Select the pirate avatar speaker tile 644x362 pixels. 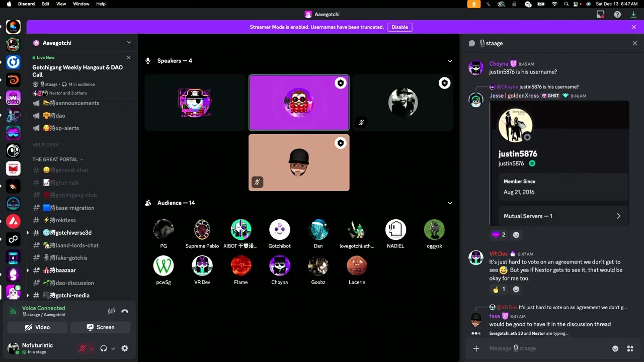195,103
